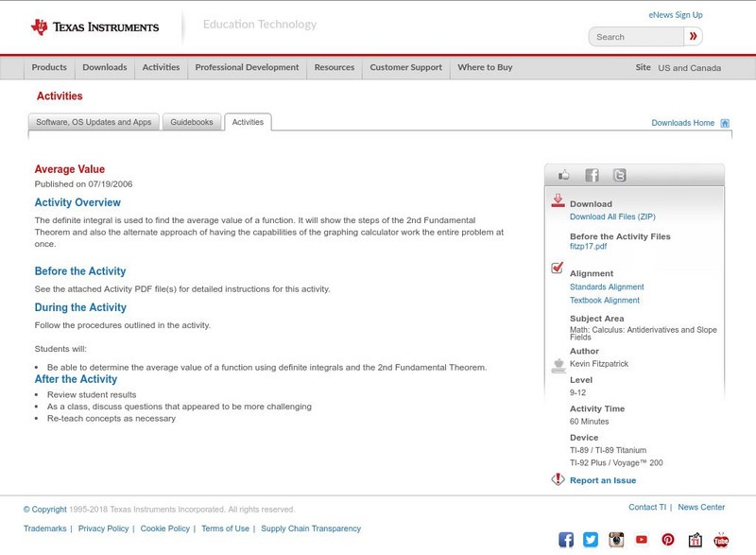Open TI Instagram page in footer
756x555 pixels.
pos(616,540)
